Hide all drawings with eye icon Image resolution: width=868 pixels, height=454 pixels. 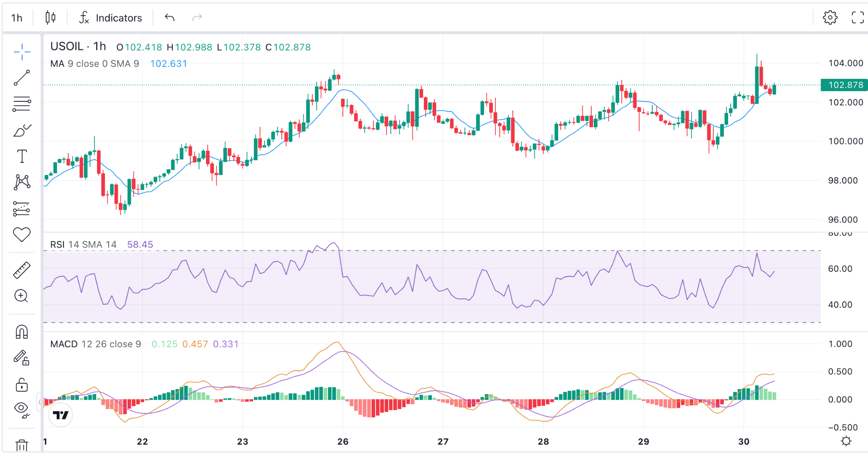22,409
